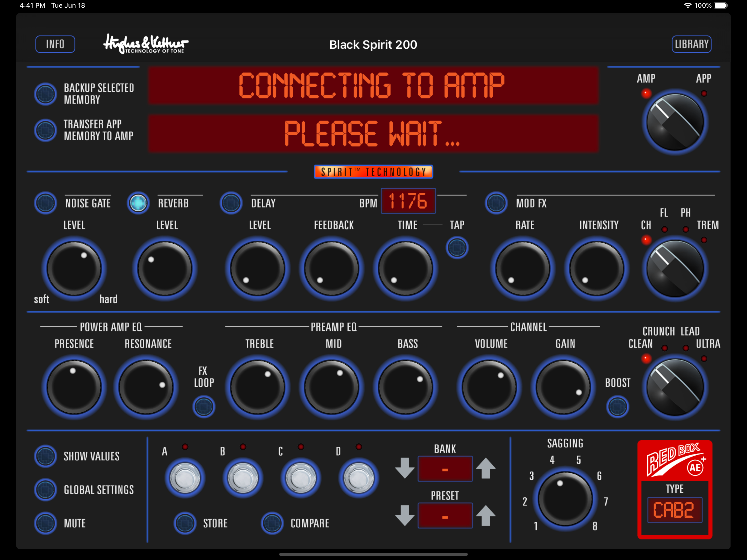Toggle the Noise Gate on

[45, 203]
